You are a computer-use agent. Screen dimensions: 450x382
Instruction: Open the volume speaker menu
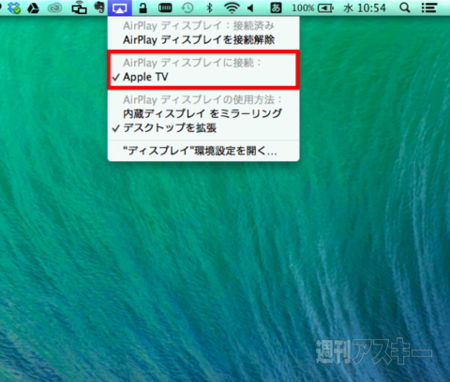(x=251, y=8)
